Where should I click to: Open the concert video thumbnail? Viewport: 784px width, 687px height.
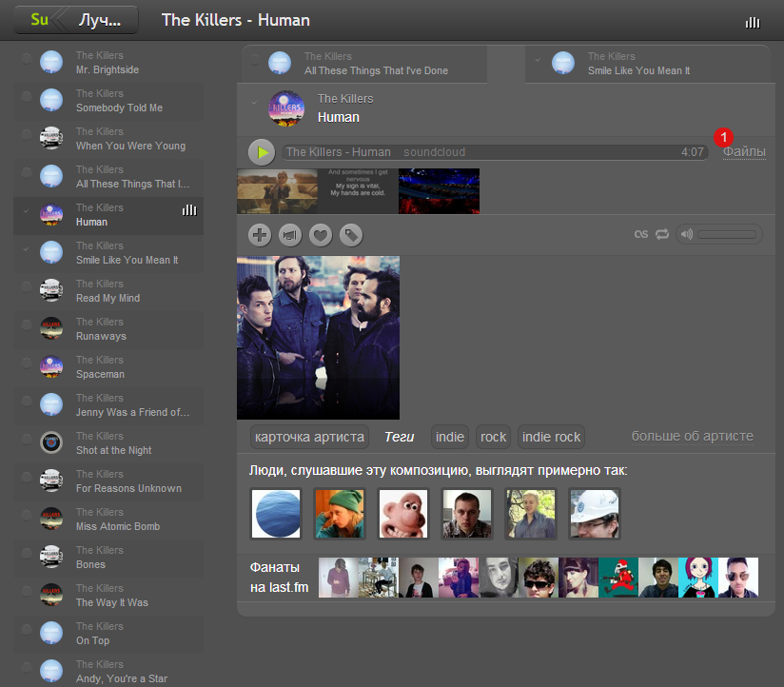point(439,191)
